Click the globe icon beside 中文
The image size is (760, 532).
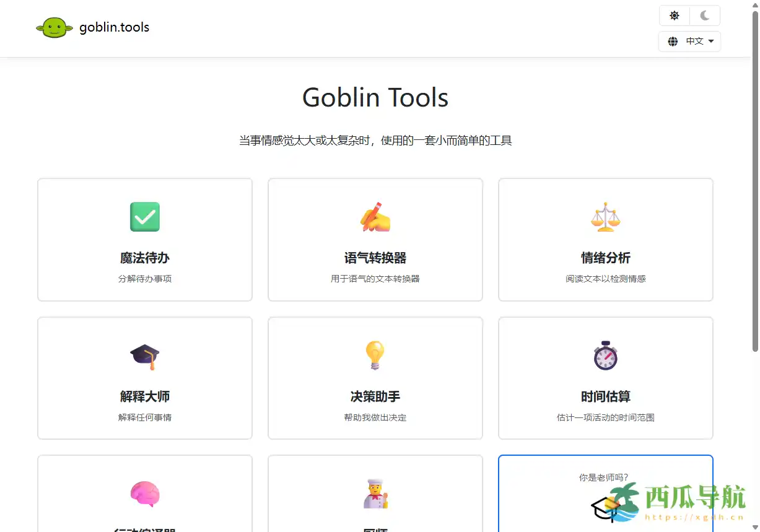pyautogui.click(x=673, y=41)
